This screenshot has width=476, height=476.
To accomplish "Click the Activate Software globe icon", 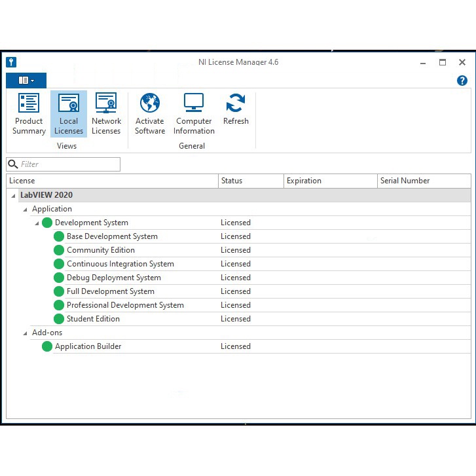I will (x=150, y=103).
